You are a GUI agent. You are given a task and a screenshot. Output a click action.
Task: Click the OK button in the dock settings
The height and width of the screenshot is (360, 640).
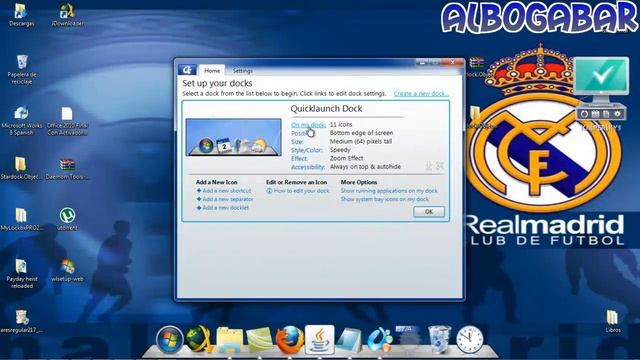tap(429, 212)
